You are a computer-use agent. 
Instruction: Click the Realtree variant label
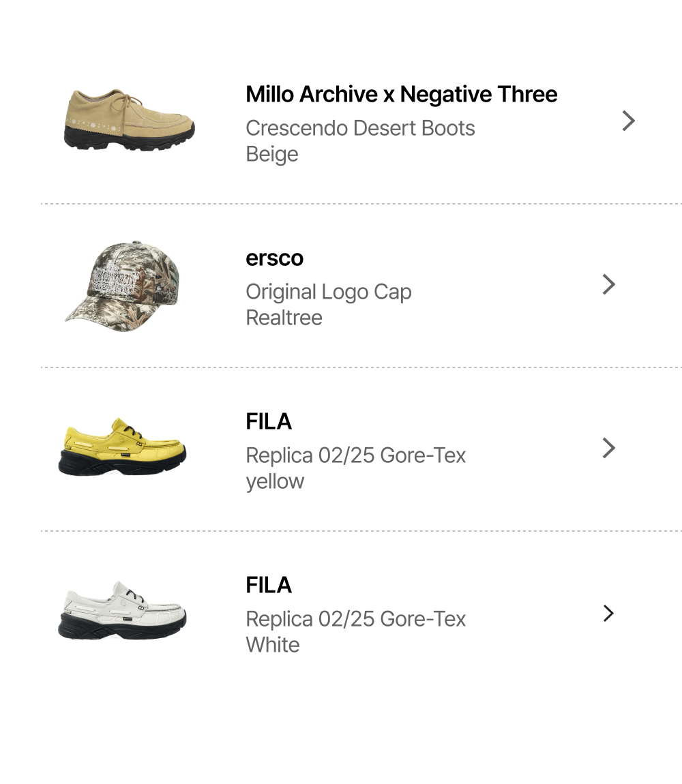284,318
